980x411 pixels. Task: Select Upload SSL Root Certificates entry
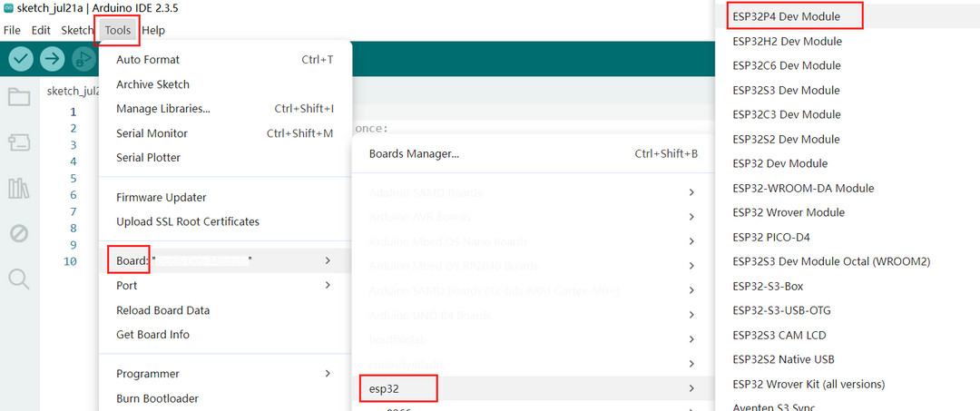pyautogui.click(x=225, y=221)
